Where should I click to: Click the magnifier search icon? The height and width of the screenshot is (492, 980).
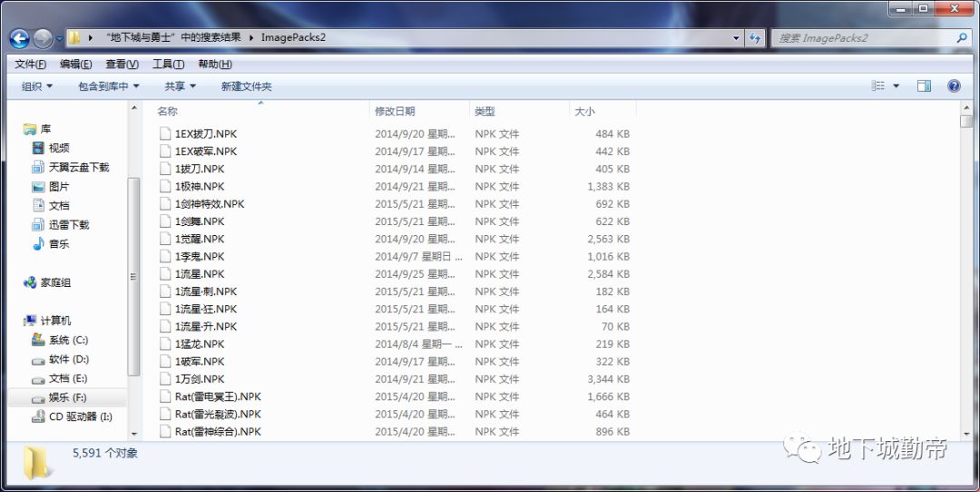(961, 38)
